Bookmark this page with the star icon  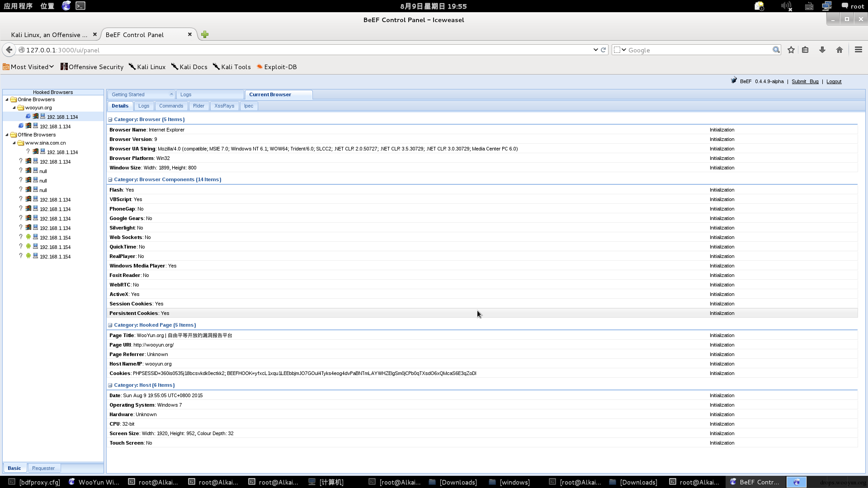tap(791, 50)
